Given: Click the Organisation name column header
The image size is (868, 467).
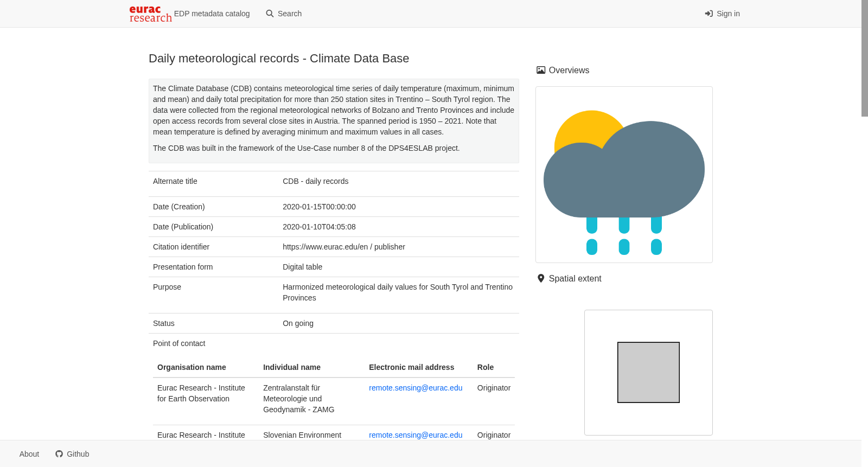Looking at the screenshot, I should pos(192,367).
